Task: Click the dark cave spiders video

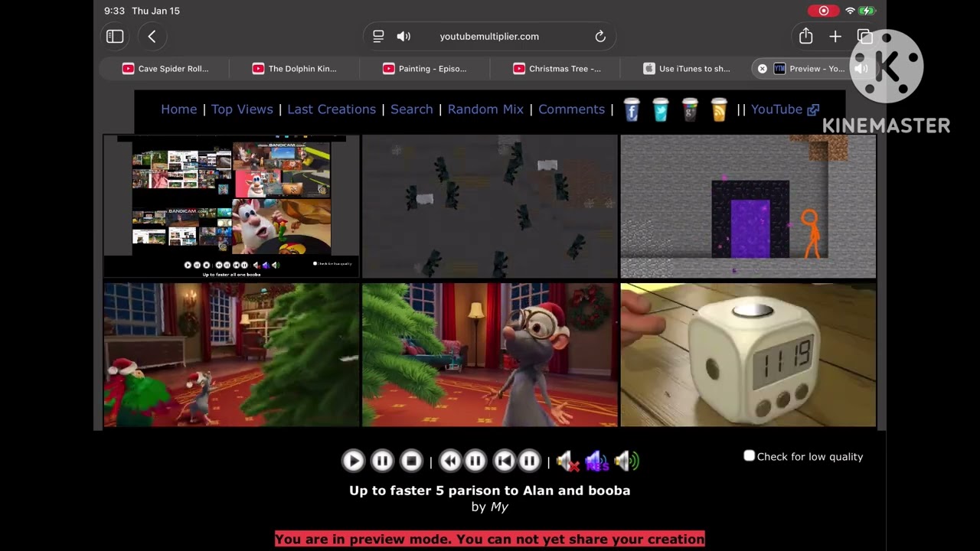Action: tap(490, 207)
